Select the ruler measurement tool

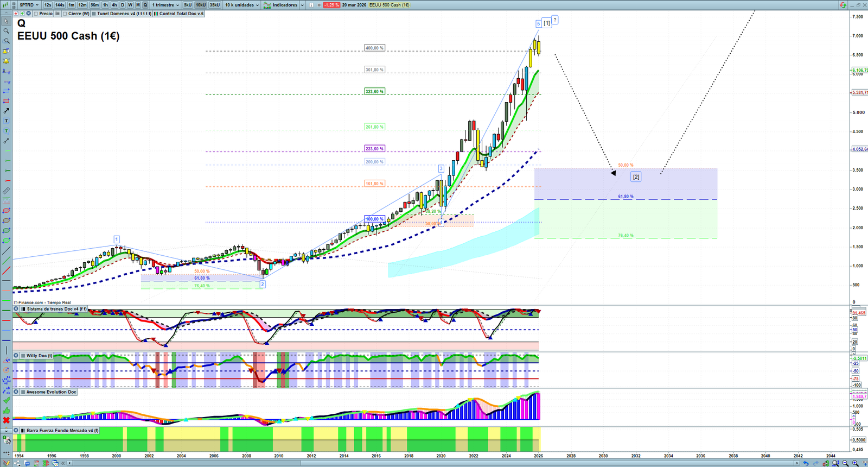tap(6, 191)
